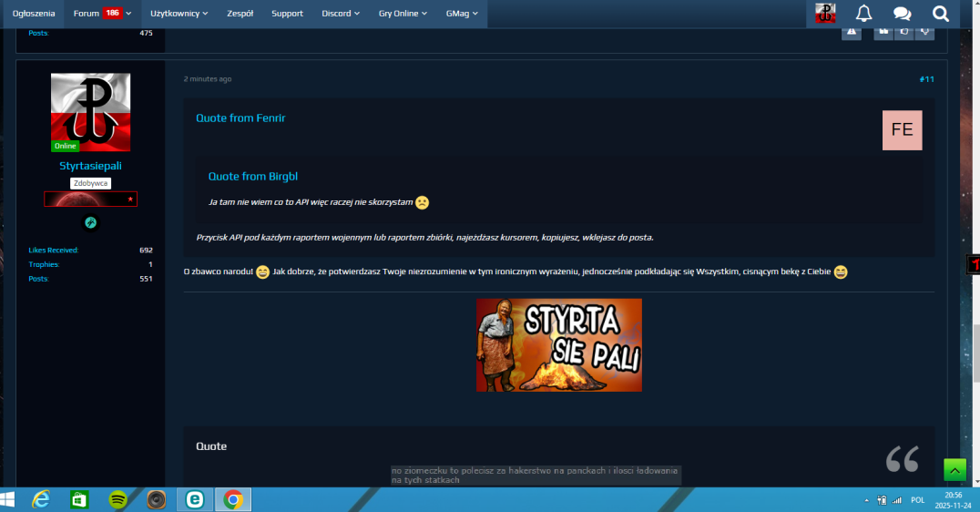Viewport: 980px width, 512px height.
Task: Click "Posts" link beside 475
Action: coord(38,33)
